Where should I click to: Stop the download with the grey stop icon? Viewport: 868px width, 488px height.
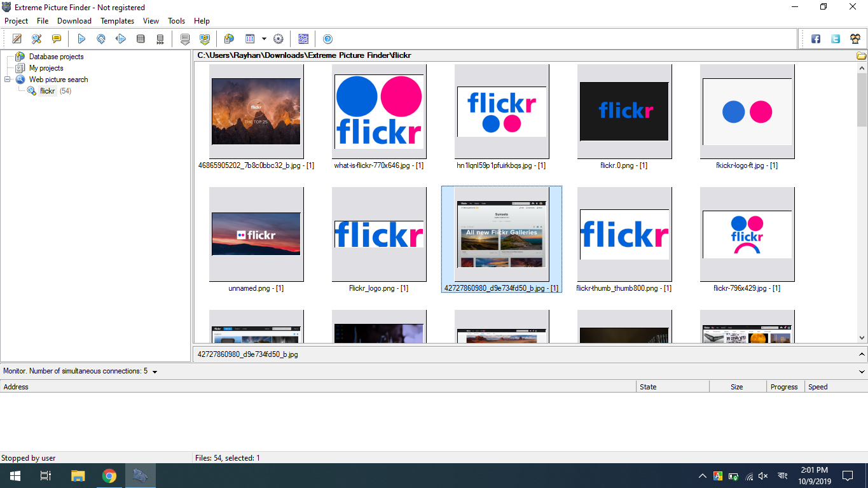(x=141, y=39)
